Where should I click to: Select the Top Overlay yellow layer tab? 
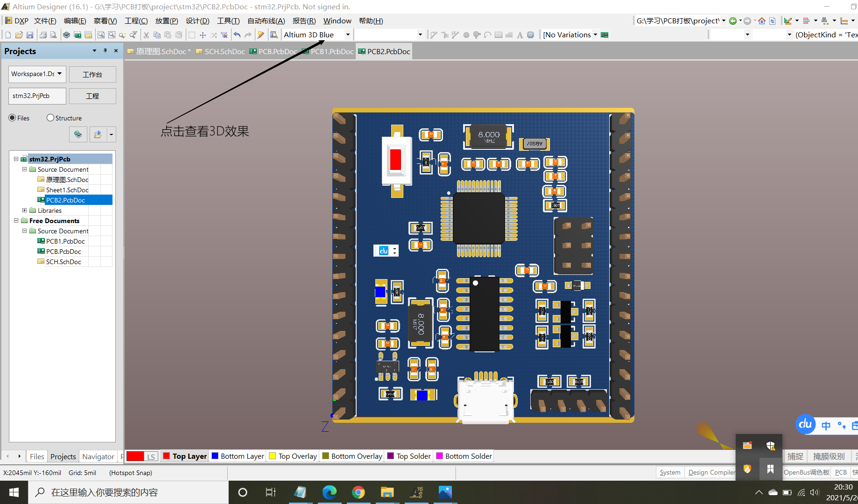(293, 456)
